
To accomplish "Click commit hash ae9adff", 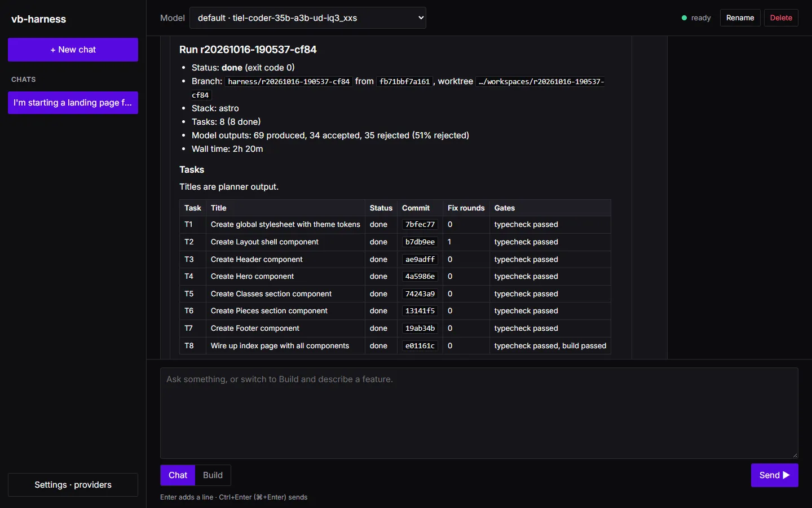I will coord(420,260).
